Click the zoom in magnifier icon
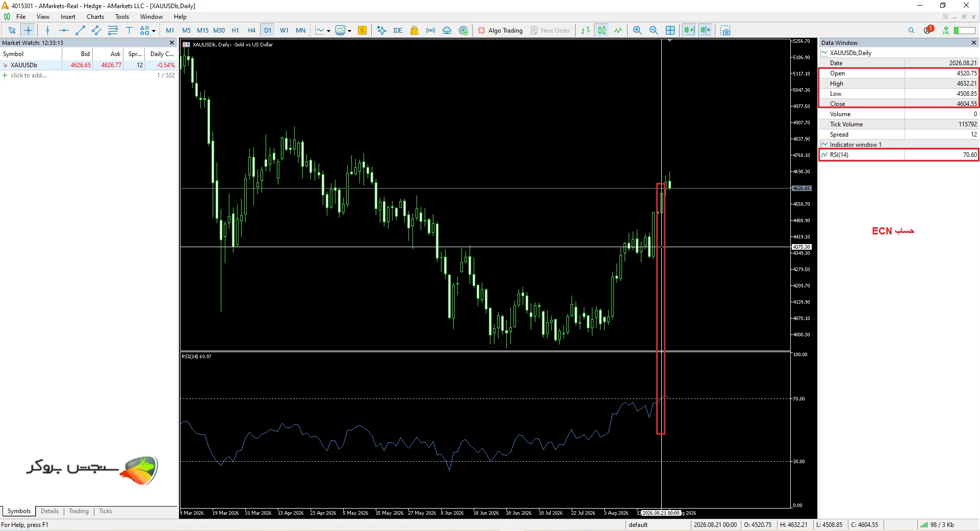The image size is (980, 531). click(x=637, y=31)
